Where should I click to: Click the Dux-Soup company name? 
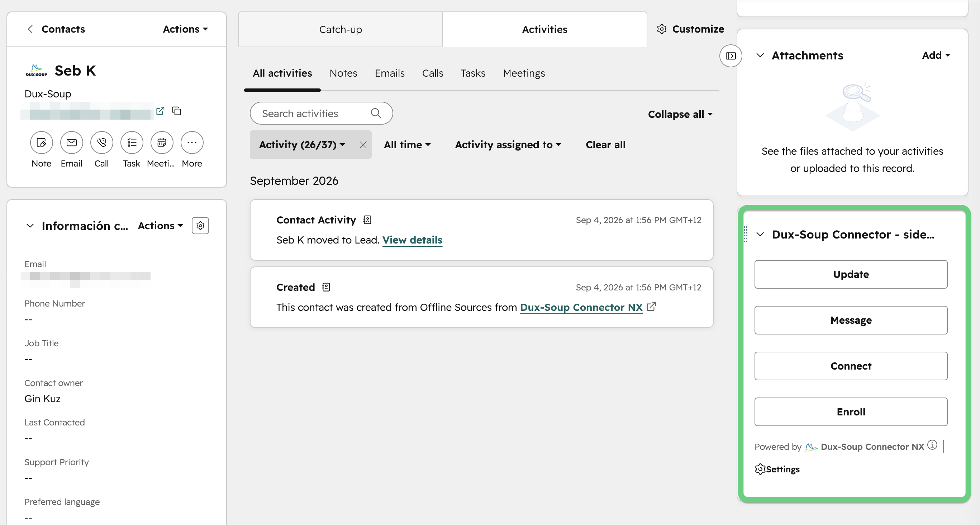coord(48,94)
